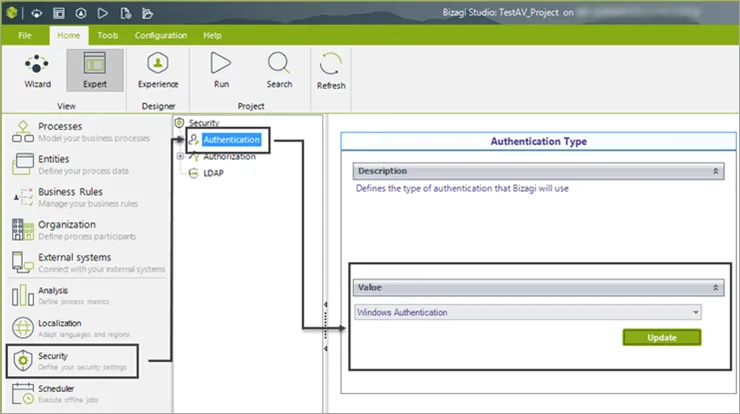Open the Scheduler module
740x414 pixels.
pos(55,394)
